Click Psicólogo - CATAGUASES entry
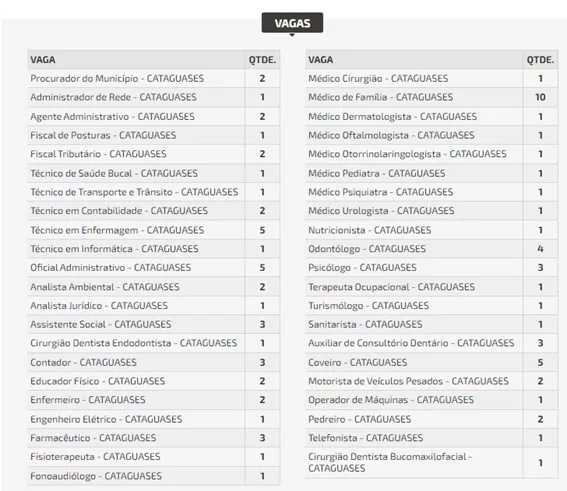The height and width of the screenshot is (491, 567). (362, 268)
